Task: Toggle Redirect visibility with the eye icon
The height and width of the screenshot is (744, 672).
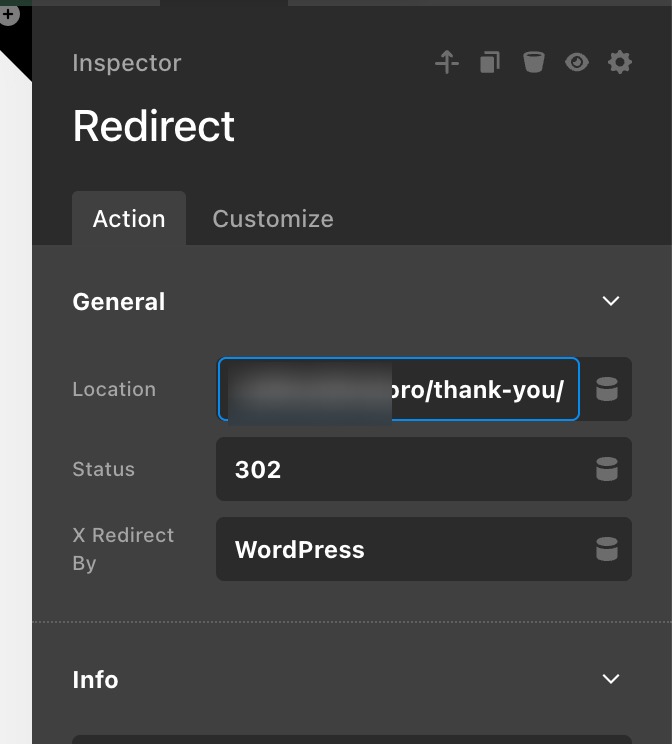Action: click(577, 63)
